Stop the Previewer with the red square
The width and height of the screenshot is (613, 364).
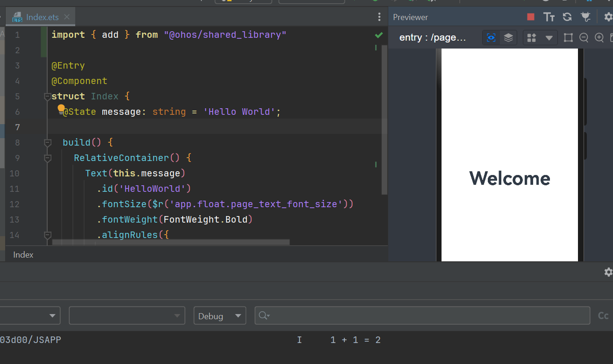pos(530,17)
